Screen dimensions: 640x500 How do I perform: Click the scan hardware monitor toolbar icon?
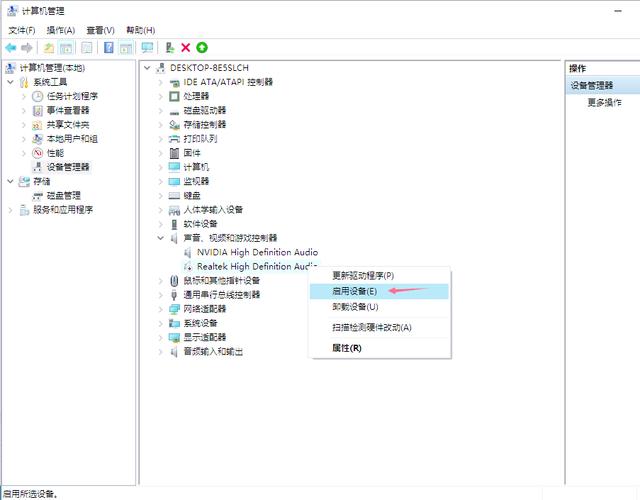point(147,48)
